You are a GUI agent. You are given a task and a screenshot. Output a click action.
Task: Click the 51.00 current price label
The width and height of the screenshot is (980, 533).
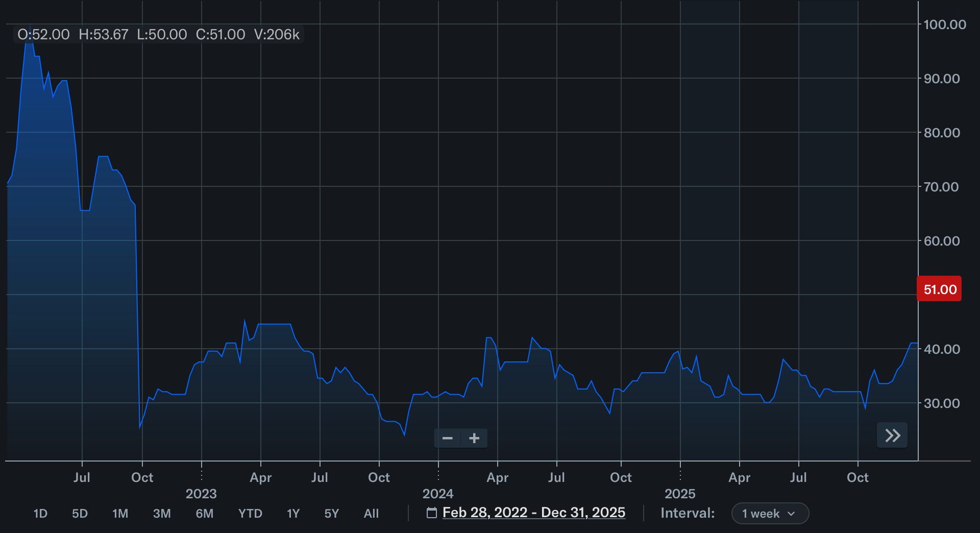(939, 289)
